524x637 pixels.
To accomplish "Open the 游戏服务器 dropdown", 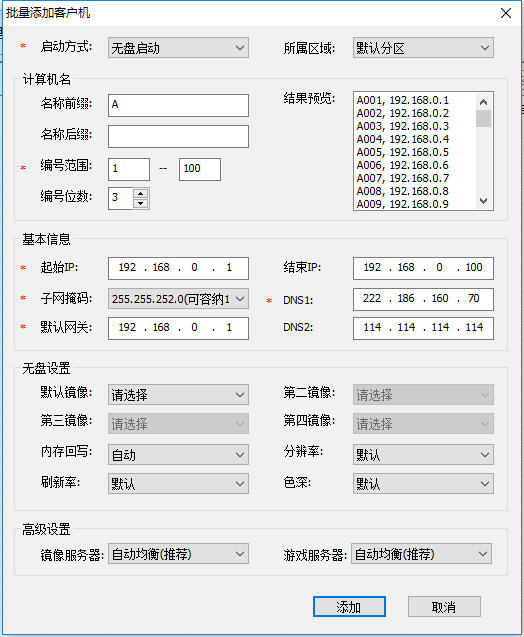I will coord(421,554).
